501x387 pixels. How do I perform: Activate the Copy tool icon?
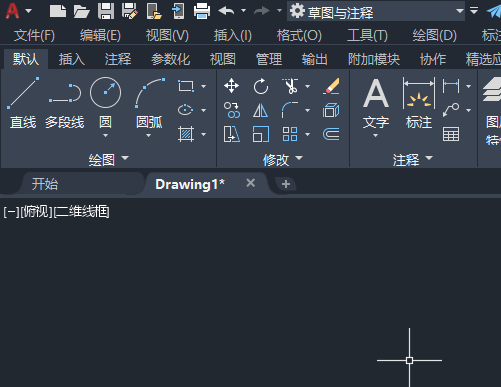click(x=231, y=110)
